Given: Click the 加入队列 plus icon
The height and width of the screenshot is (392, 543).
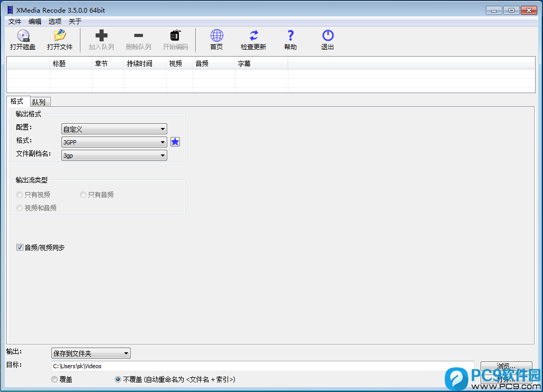Looking at the screenshot, I should point(101,35).
